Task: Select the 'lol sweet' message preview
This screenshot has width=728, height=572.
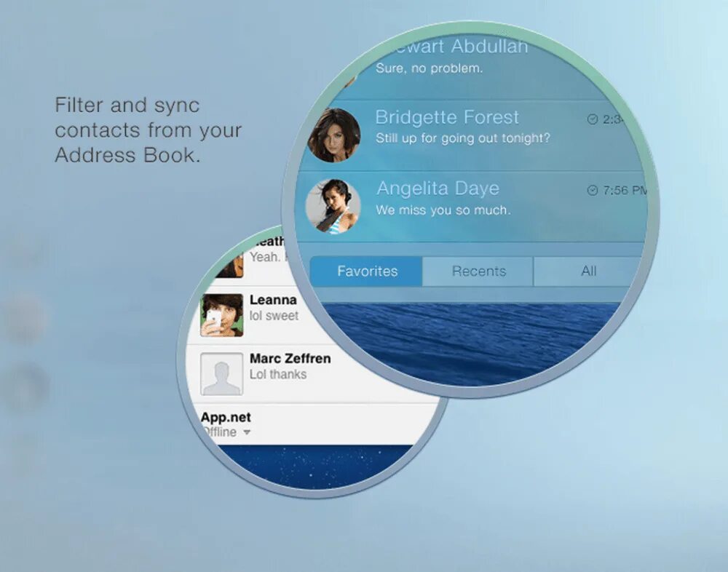Action: [274, 316]
